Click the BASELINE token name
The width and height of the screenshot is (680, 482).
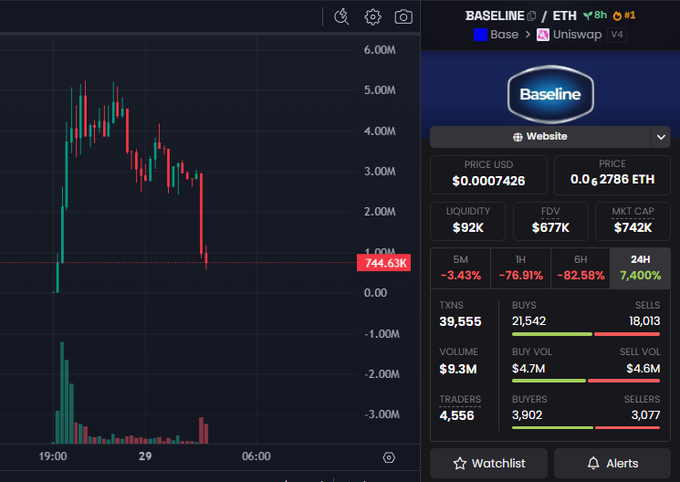pos(495,16)
